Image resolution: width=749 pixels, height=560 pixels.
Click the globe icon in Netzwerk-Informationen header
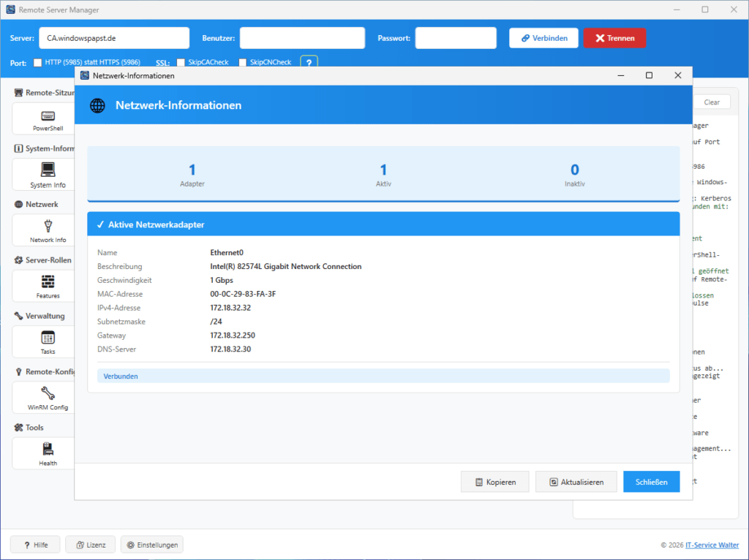tap(97, 105)
